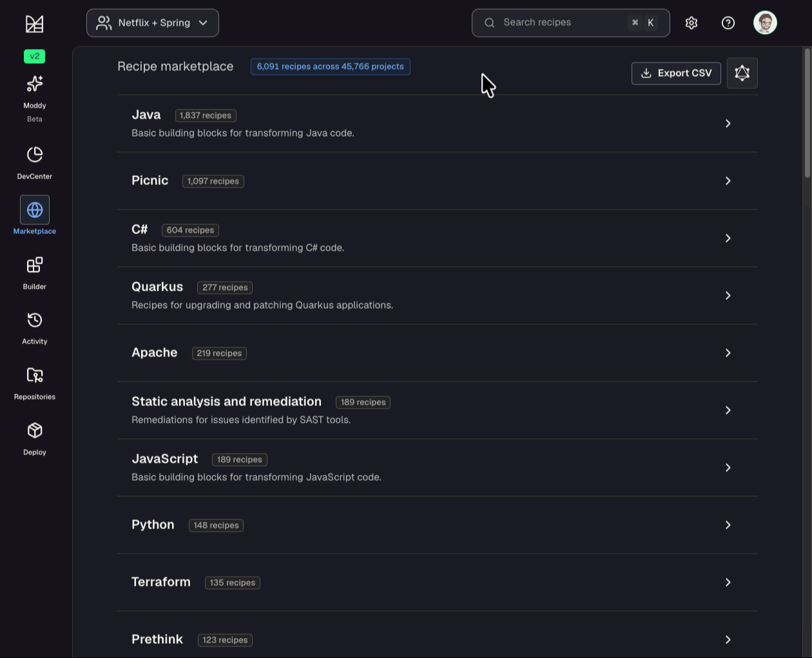Click download icon in Export CSV
Image resolution: width=812 pixels, height=658 pixels.
(646, 73)
